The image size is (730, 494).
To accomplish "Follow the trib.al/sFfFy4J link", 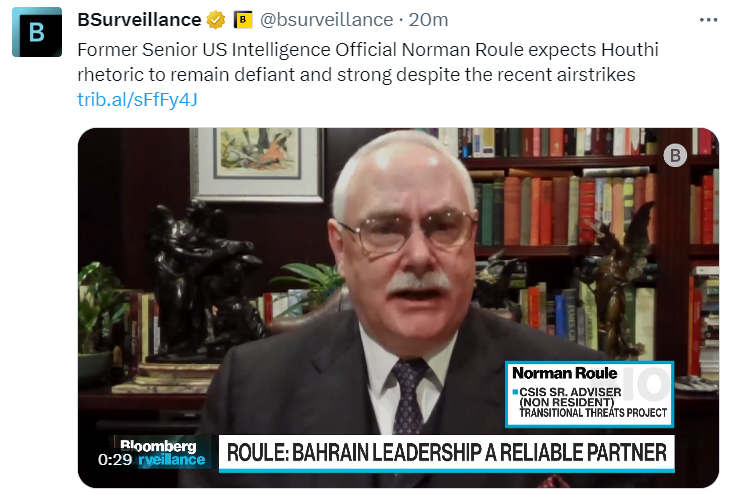I will [137, 100].
